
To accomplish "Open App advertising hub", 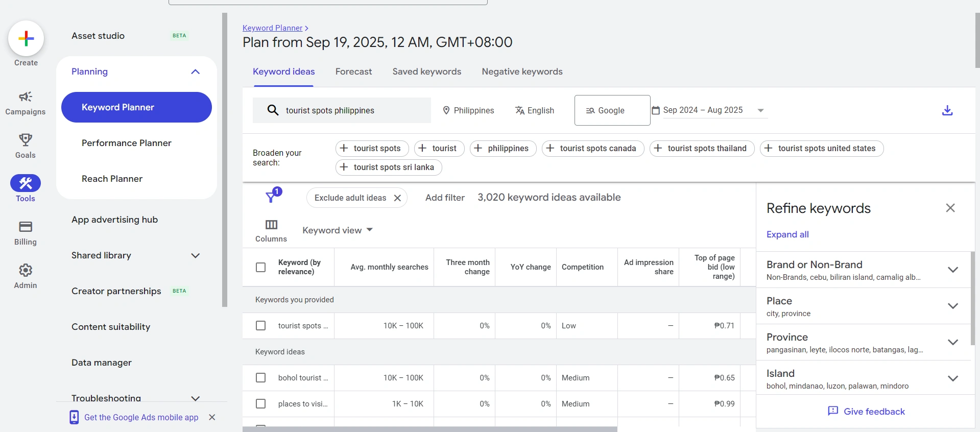I will point(114,220).
